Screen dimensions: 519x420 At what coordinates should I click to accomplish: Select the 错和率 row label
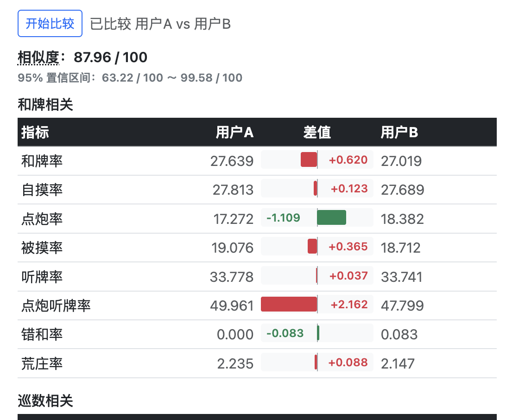(42, 335)
